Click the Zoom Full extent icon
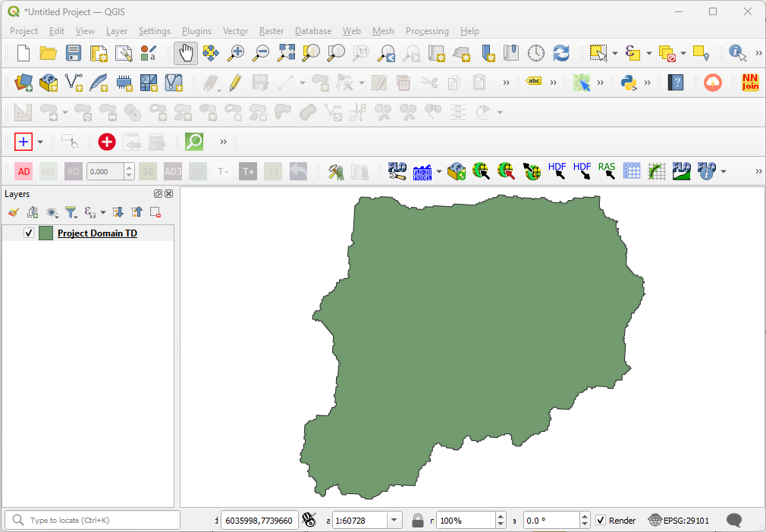766x532 pixels. 286,53
